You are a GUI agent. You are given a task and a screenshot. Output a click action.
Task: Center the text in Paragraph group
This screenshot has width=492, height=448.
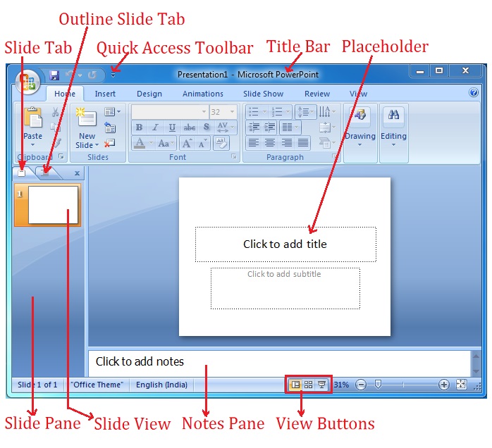(270, 143)
